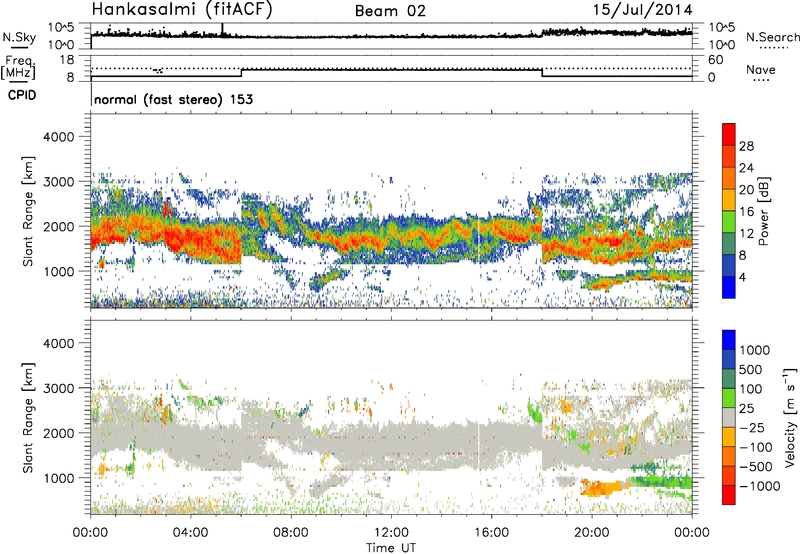
Task: Click the frequency step-down at 18:00 in the Freq panel
Action: [542, 72]
